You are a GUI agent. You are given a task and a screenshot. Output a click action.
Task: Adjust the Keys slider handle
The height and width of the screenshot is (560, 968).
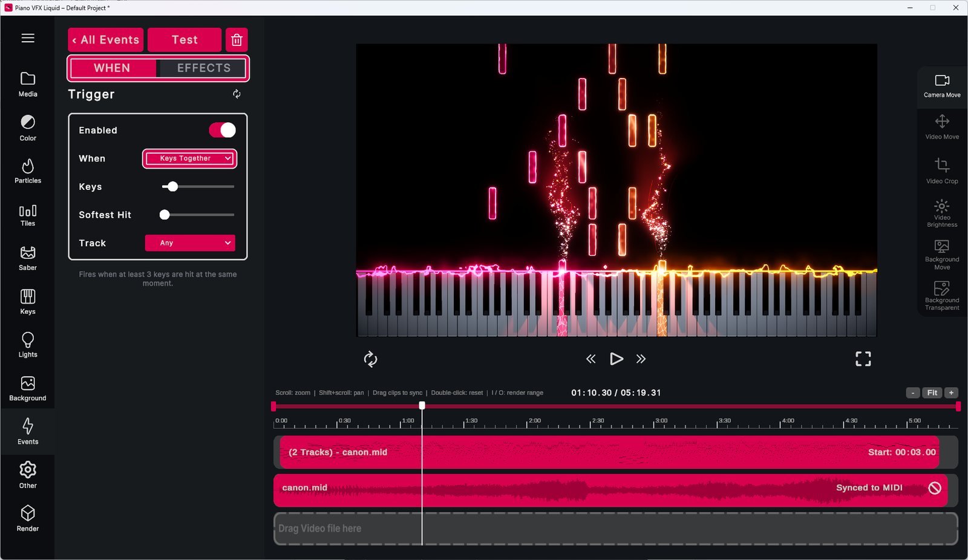(173, 187)
